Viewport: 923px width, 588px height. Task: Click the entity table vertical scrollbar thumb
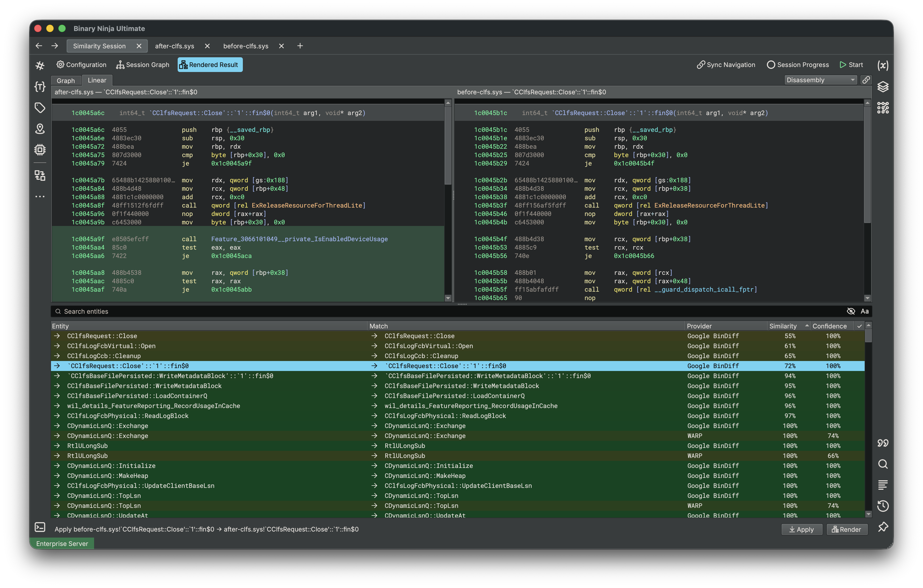(x=868, y=336)
